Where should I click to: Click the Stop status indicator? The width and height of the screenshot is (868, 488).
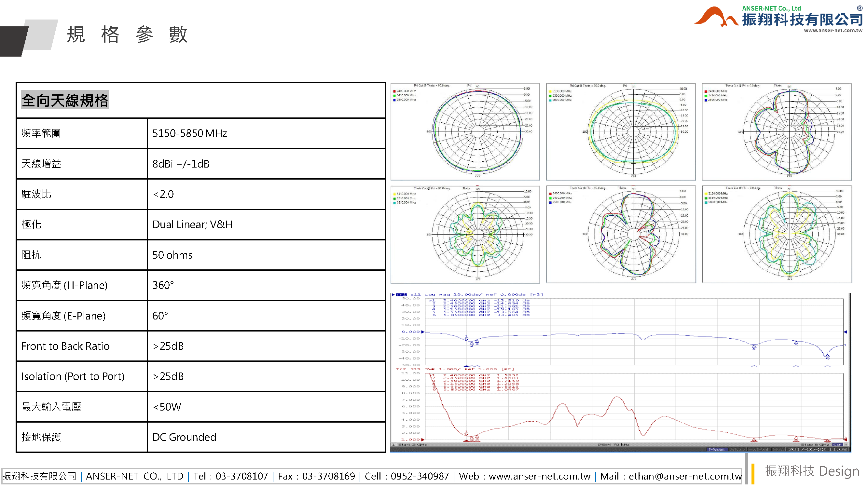point(737,450)
